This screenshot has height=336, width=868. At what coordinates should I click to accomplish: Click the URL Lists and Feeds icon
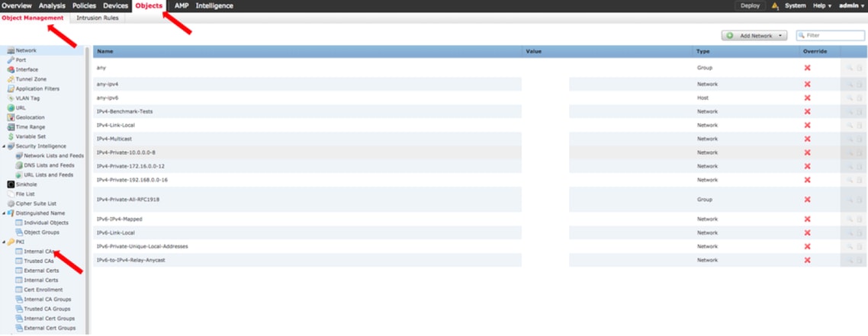(x=19, y=174)
